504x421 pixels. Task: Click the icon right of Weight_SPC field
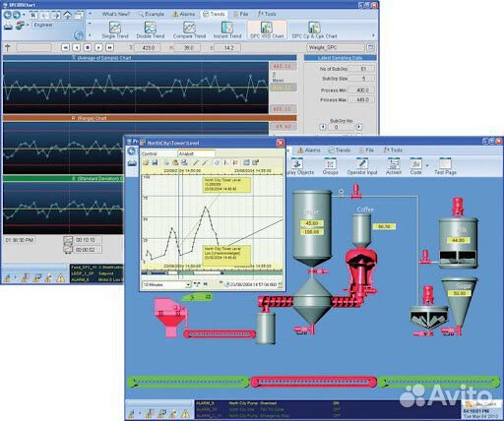click(371, 47)
